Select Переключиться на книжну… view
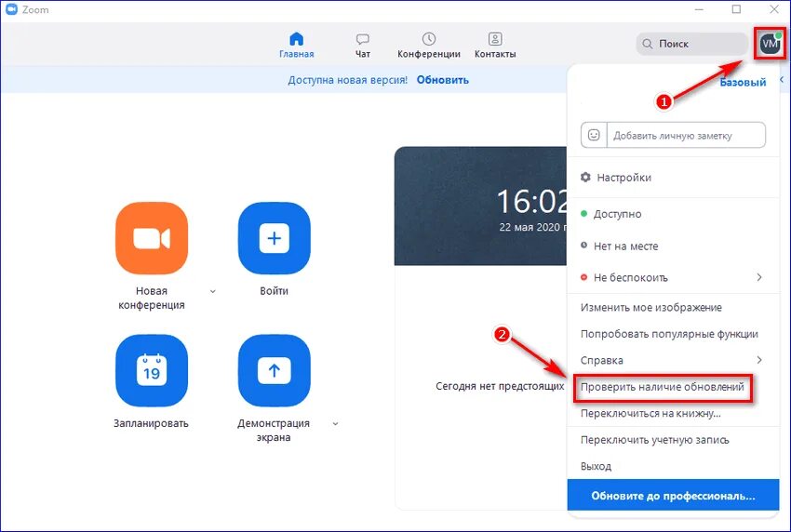This screenshot has height=532, width=791. (x=650, y=414)
